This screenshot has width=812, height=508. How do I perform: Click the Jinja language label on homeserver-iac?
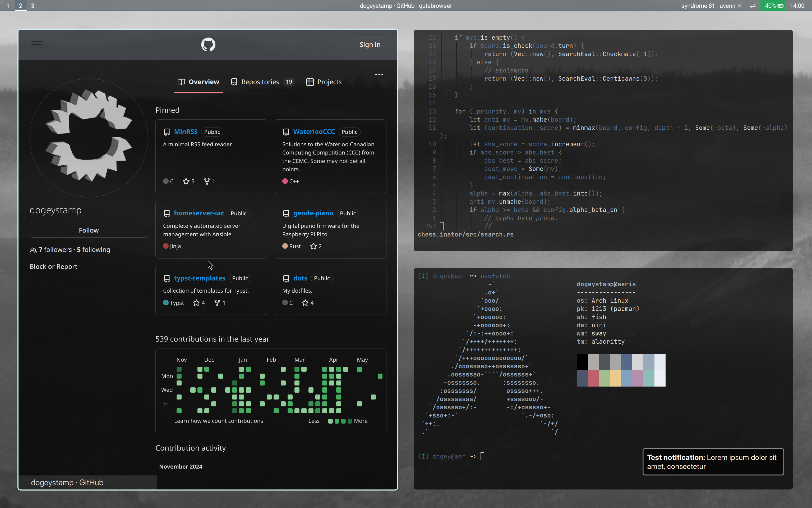coord(176,246)
